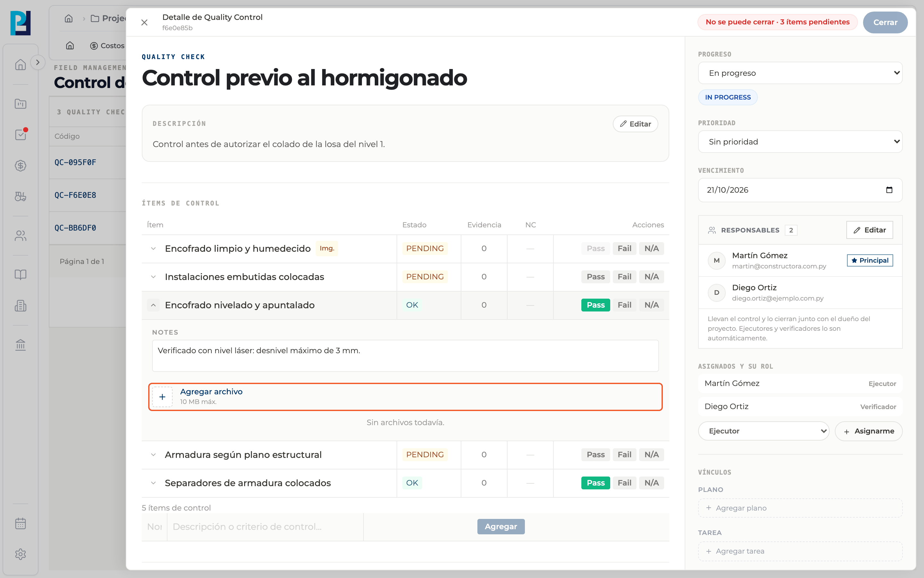Screen dimensions: 924x578
Task: Toggle Pass on Encofrado nivelado y apuntalado
Action: point(596,305)
